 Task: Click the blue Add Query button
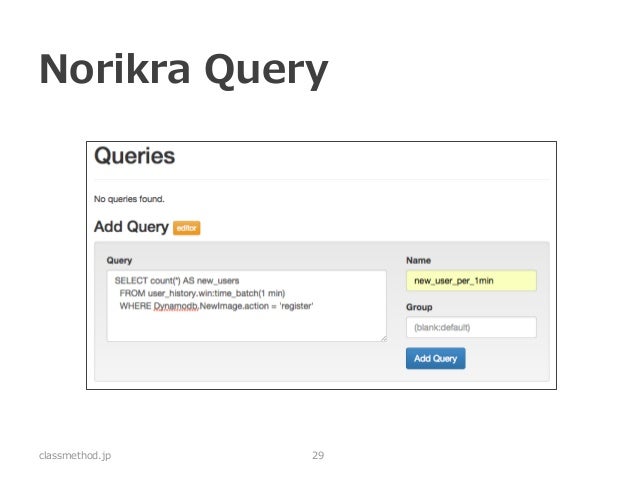tap(435, 358)
